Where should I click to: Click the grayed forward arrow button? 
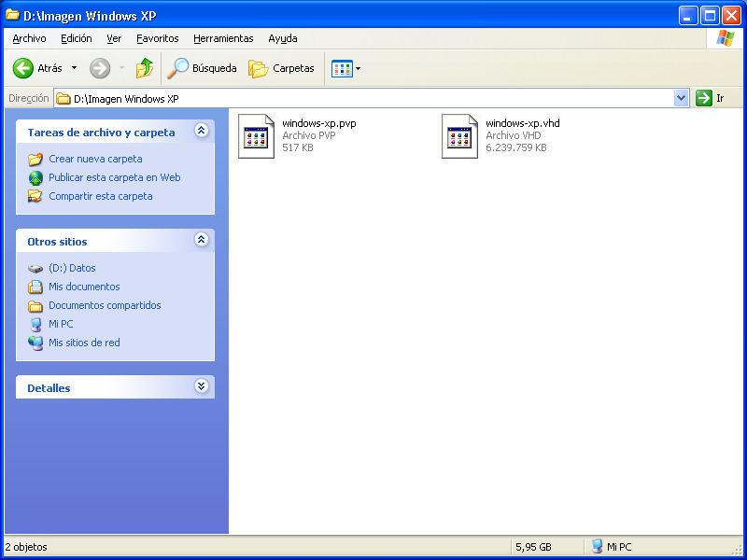[100, 68]
